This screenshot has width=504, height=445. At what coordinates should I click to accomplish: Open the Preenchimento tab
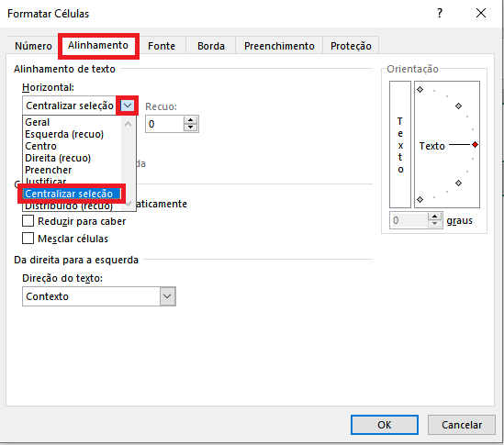point(279,46)
